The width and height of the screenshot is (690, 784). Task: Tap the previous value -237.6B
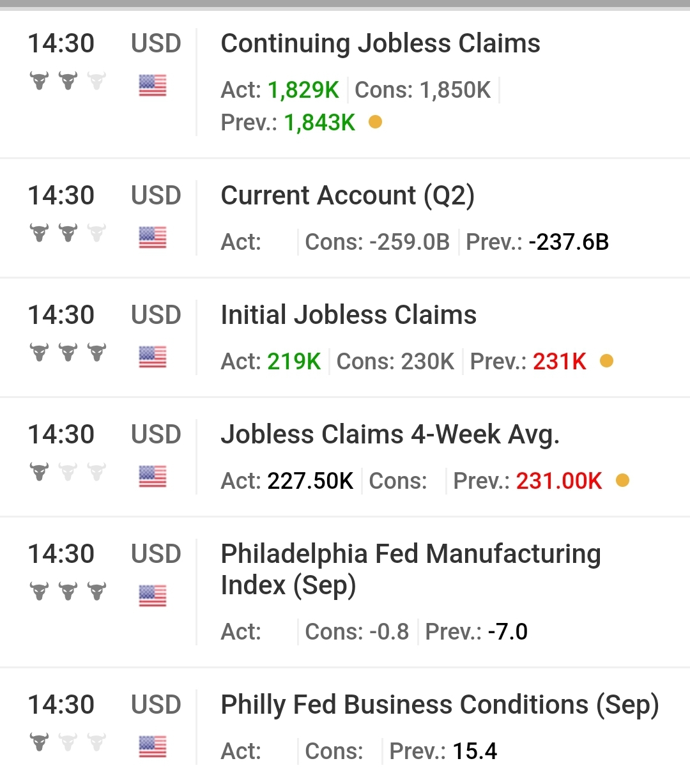[x=569, y=242]
